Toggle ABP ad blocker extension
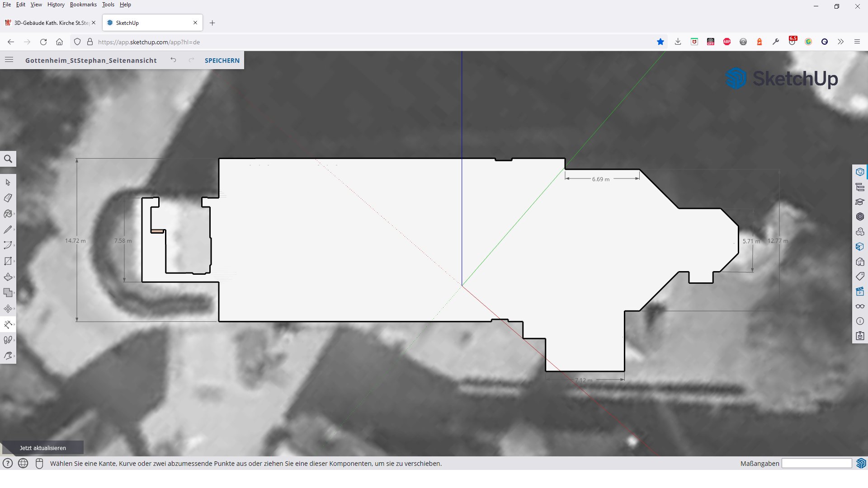Screen dimensions: 868x488 point(727,42)
